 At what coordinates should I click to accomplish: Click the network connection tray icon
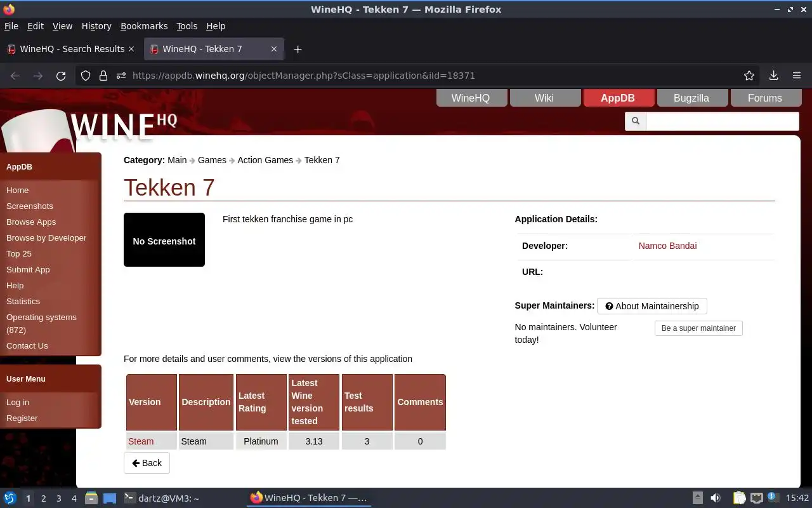756,498
